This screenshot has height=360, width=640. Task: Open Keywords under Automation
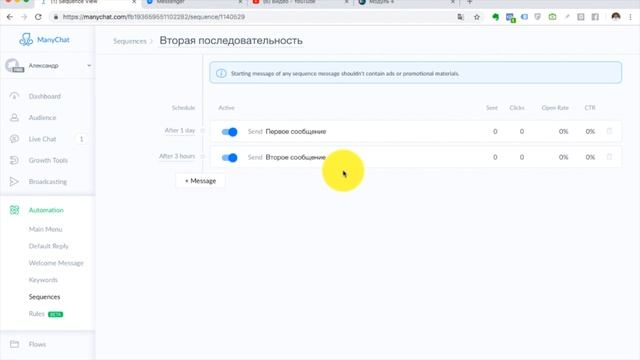click(43, 280)
